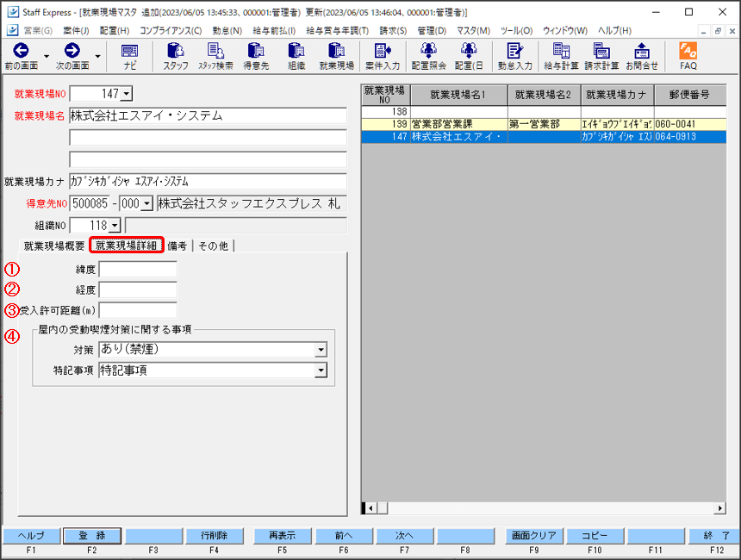This screenshot has width=741, height=560.
Task: Open the 案件(J) menu
Action: tap(76, 31)
